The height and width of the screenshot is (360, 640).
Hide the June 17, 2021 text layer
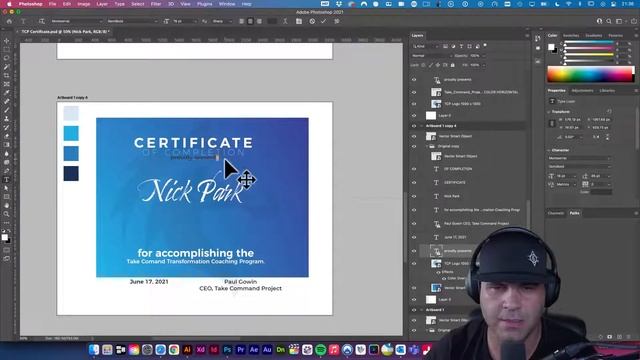[414, 237]
